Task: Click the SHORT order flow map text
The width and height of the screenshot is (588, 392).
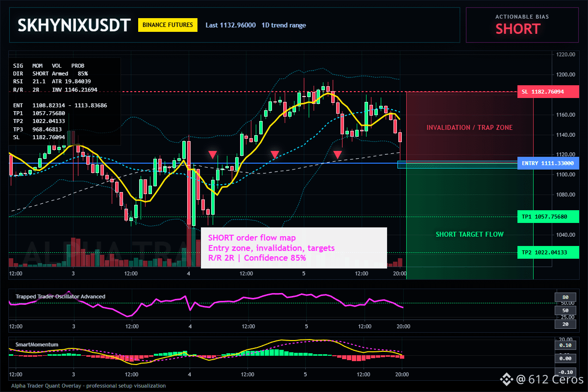Action: pos(252,238)
